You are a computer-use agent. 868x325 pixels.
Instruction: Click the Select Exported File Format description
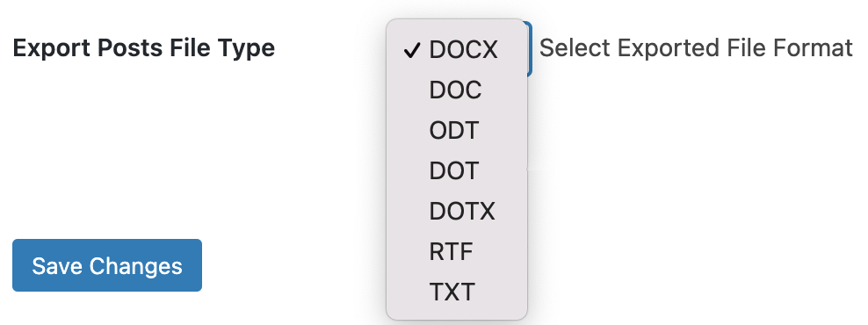pyautogui.click(x=696, y=48)
